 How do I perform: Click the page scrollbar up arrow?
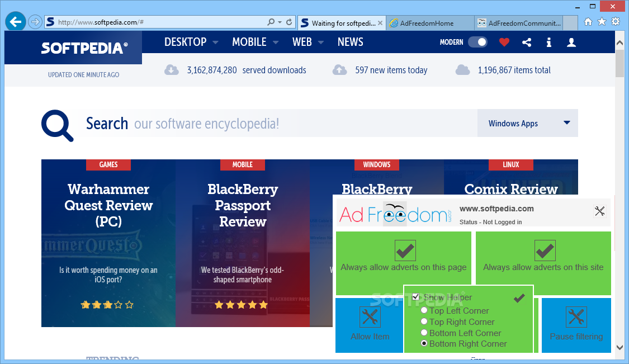click(619, 43)
